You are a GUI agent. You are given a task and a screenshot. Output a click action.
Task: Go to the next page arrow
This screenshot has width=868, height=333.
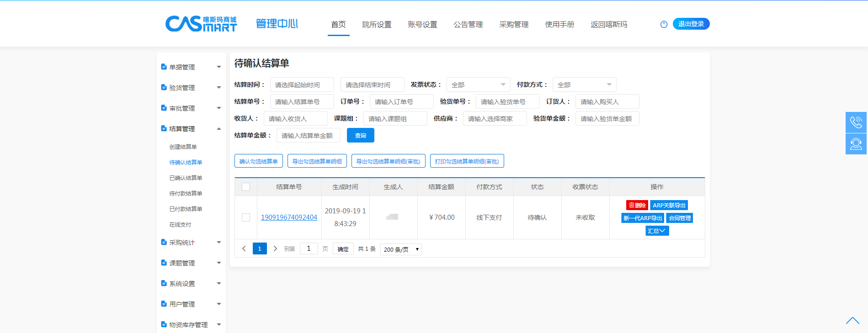tap(275, 249)
